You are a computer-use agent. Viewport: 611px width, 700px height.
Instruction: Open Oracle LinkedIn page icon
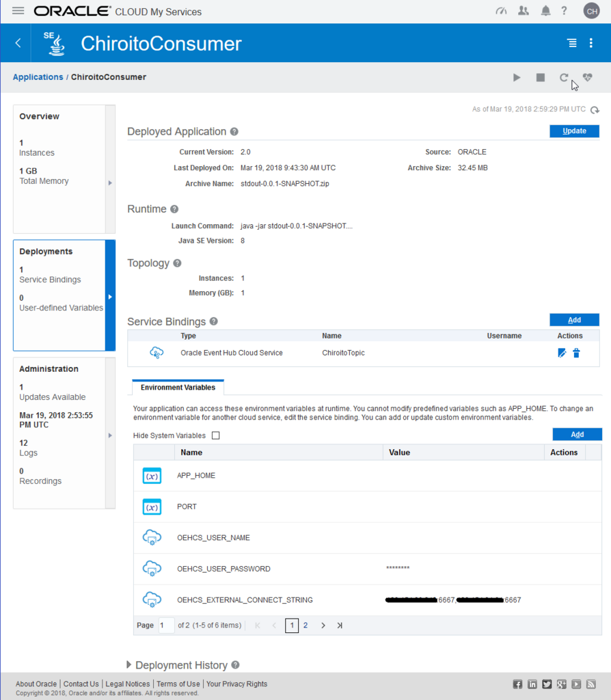point(532,684)
